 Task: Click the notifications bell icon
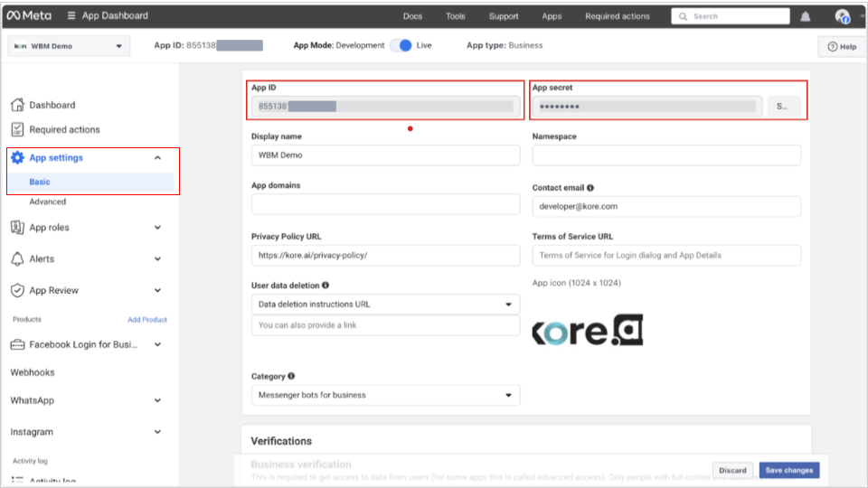pyautogui.click(x=805, y=16)
